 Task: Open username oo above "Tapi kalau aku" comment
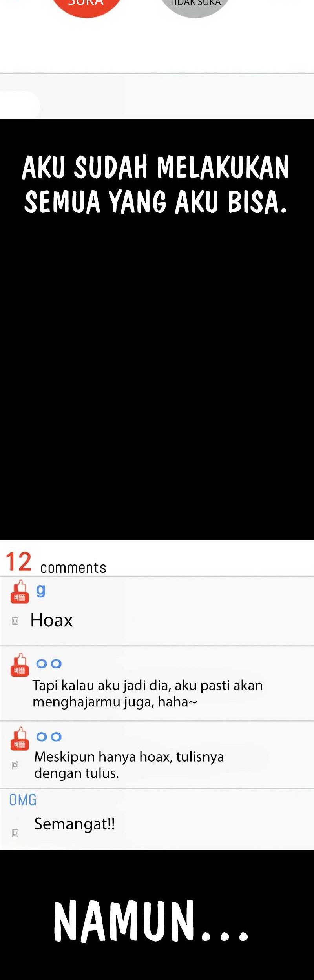49,664
